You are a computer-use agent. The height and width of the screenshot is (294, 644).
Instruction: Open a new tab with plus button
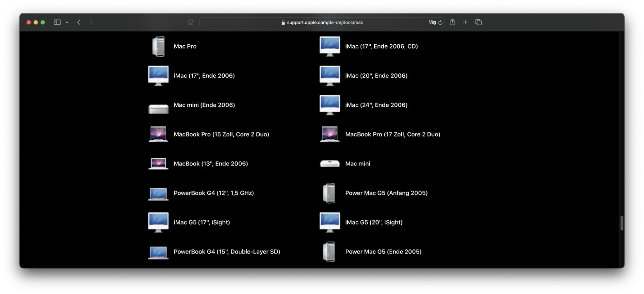pos(465,22)
